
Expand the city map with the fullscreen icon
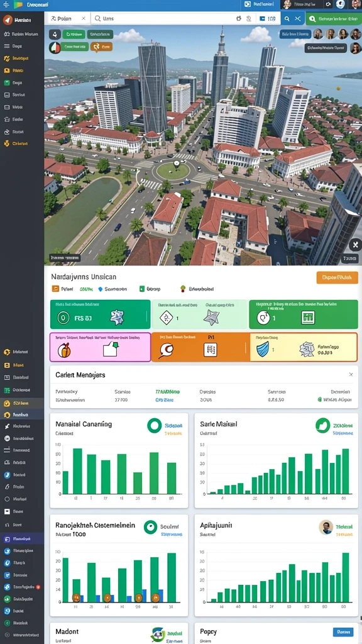pos(356,245)
